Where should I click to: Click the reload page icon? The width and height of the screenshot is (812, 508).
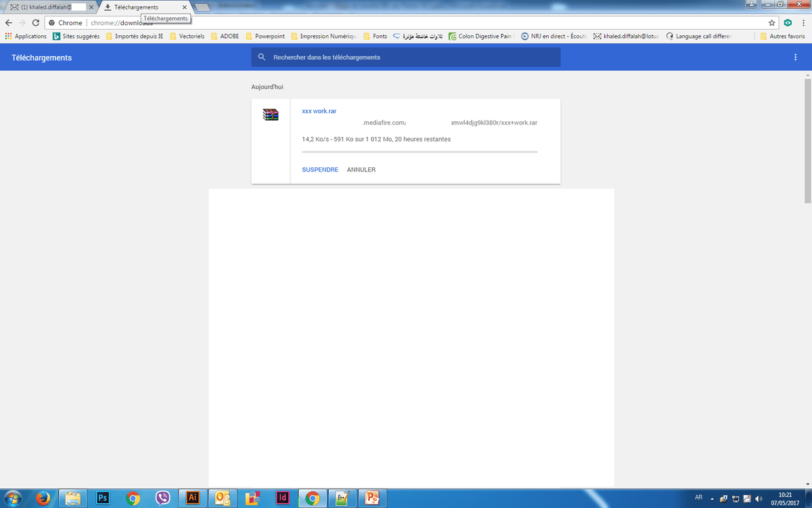tap(35, 22)
